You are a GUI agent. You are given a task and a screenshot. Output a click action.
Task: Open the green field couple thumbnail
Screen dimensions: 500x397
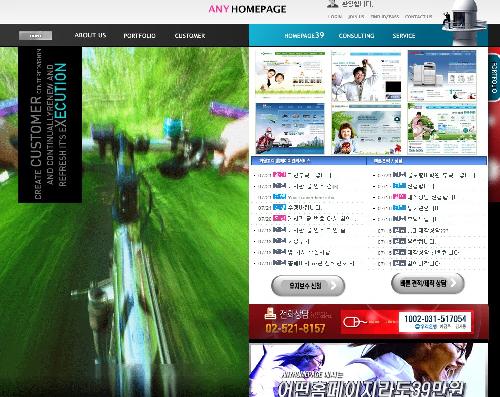[x=442, y=128]
